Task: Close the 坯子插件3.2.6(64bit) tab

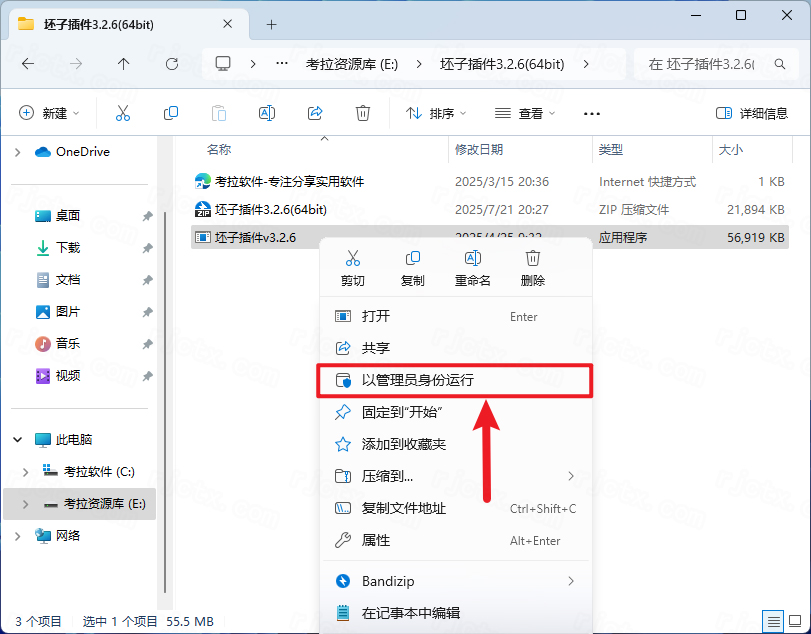Action: pos(228,24)
